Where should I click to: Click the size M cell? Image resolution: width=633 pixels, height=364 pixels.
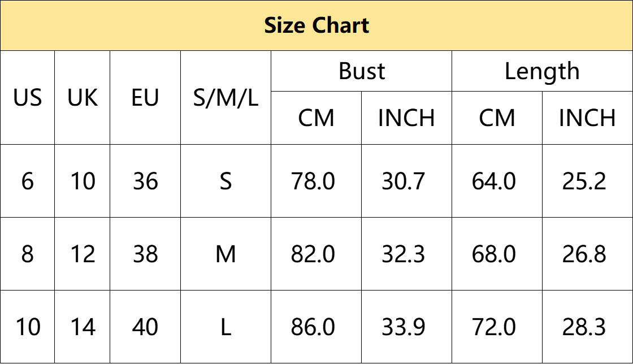click(x=226, y=254)
